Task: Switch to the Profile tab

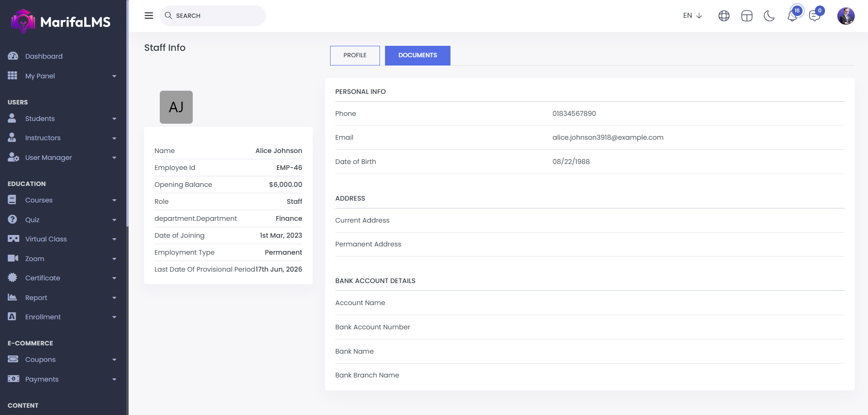Action: pos(355,55)
